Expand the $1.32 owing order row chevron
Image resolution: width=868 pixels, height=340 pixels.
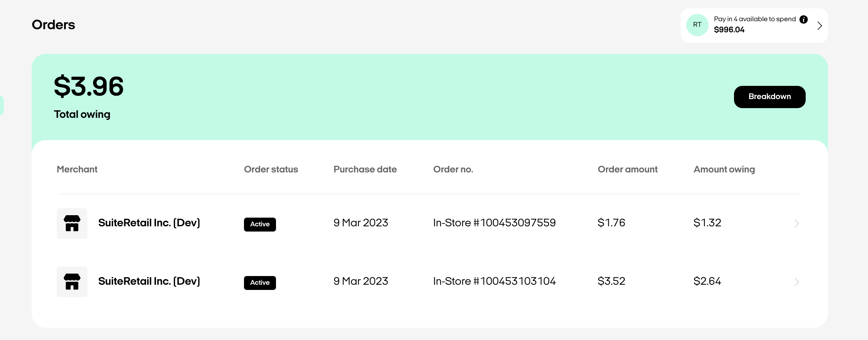coord(797,223)
